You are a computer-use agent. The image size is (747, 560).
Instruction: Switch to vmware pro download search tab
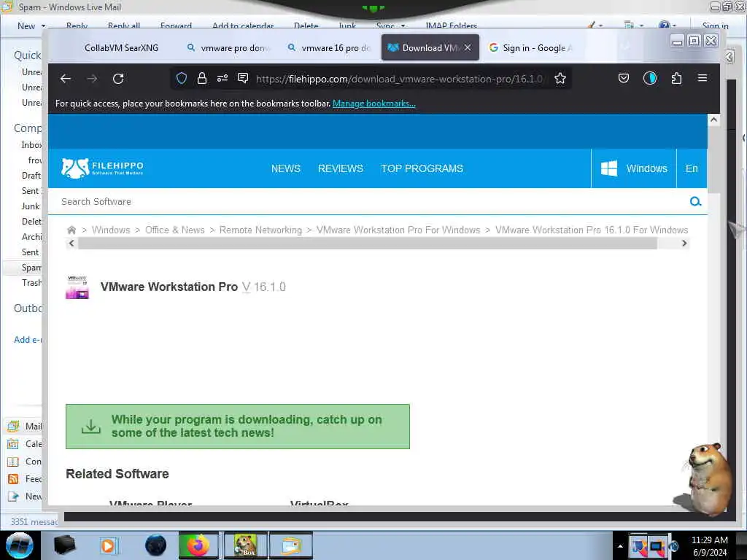[x=230, y=47]
